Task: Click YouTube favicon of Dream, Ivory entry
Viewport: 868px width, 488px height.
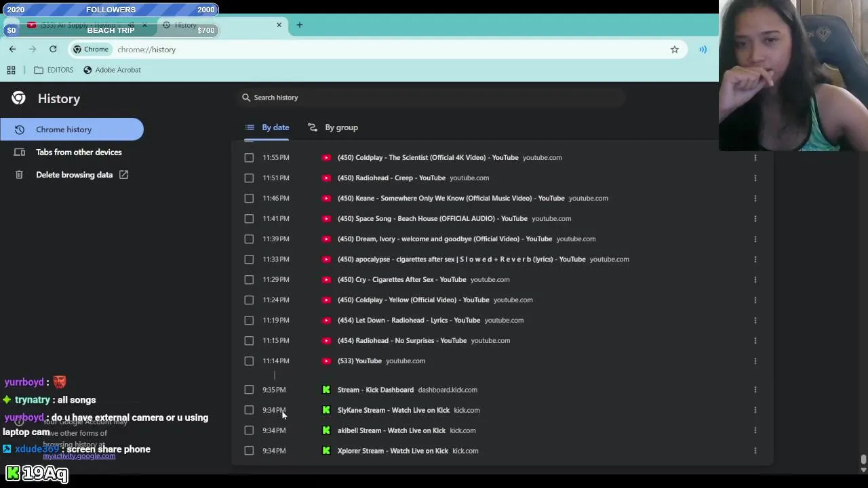Action: pos(326,239)
